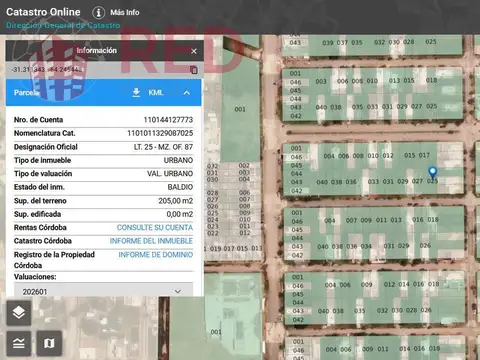Screen dimensions: 480x360
Task: Close the Información panel
Action: [x=194, y=51]
